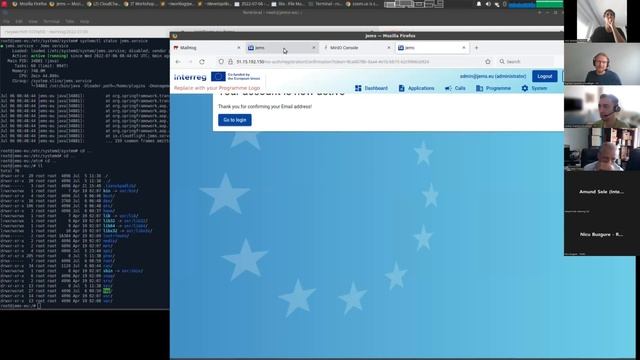Open the terminal Tabs menu
Screen dimensions: 640x360
pyautogui.click(x=70, y=21)
